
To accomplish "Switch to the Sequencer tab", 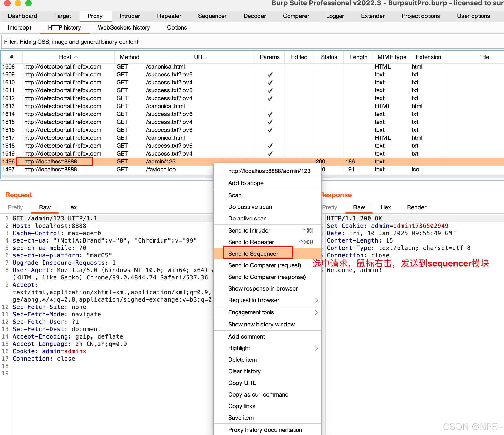I will pyautogui.click(x=212, y=16).
